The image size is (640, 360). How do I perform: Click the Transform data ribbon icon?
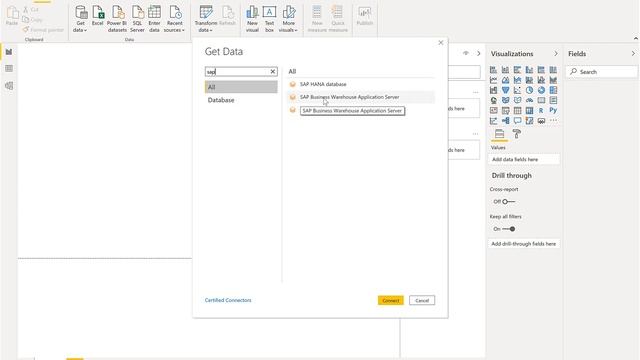click(206, 19)
